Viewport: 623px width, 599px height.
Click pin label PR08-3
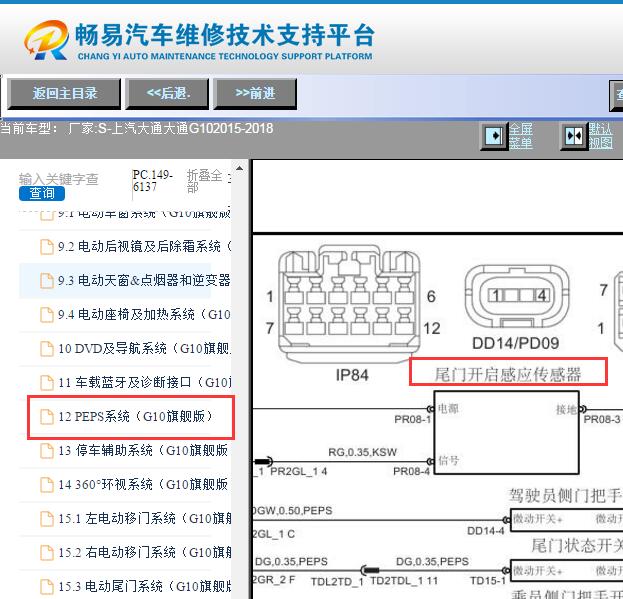coord(602,419)
